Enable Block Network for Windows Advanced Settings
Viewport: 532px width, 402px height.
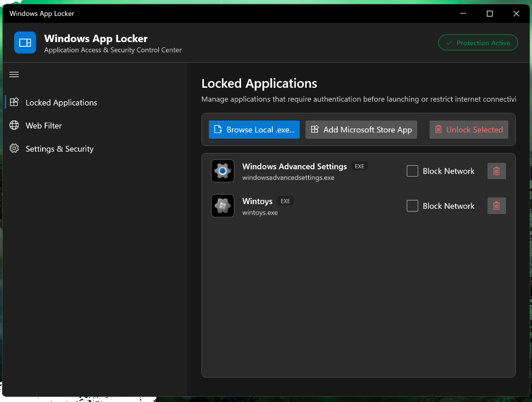pyautogui.click(x=412, y=171)
